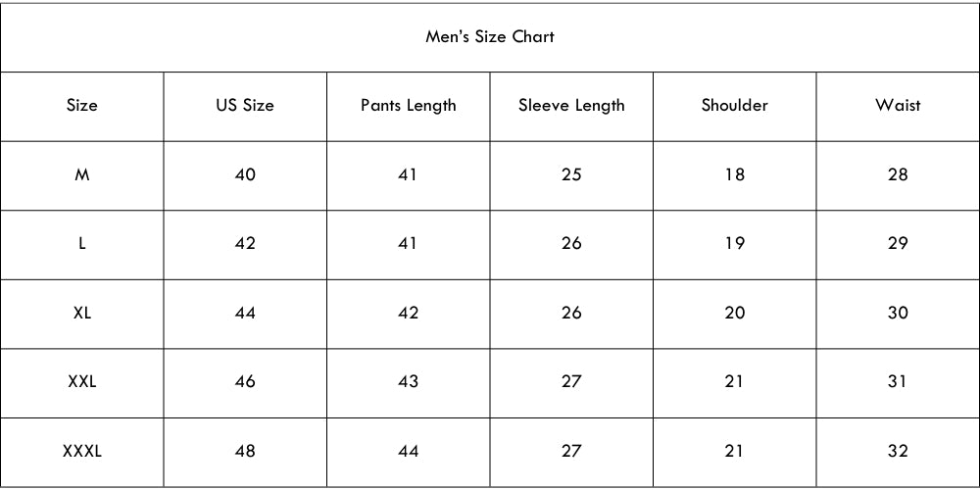
Task: Click the US Size column header
Action: [x=245, y=106]
